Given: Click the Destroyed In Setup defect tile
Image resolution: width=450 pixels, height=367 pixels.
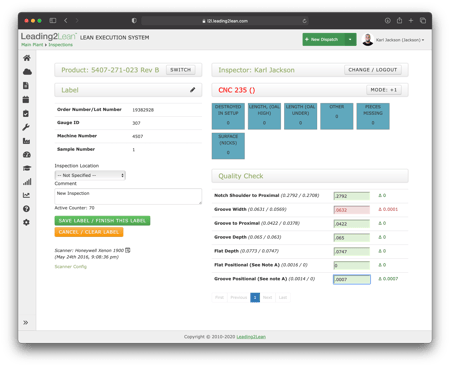Looking at the screenshot, I should (228, 116).
